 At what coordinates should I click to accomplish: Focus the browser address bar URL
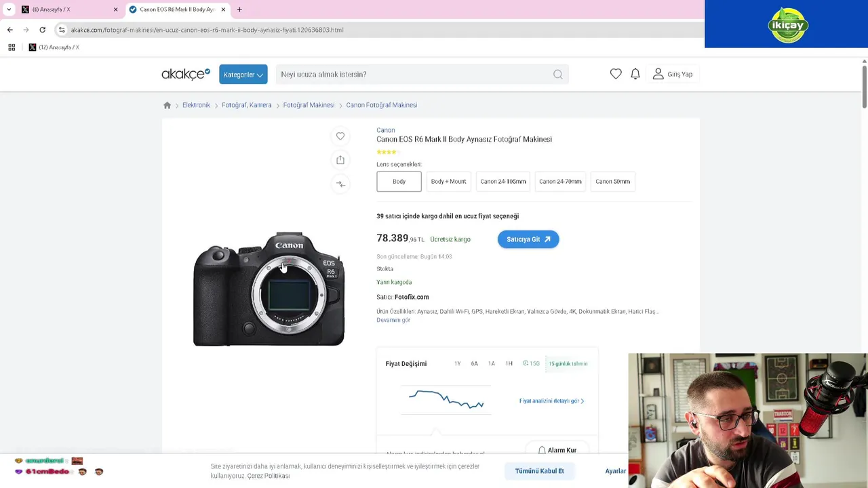coord(208,30)
